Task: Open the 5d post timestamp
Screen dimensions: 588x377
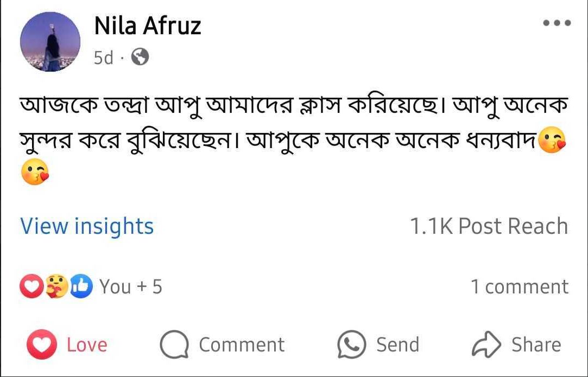Action: 103,57
